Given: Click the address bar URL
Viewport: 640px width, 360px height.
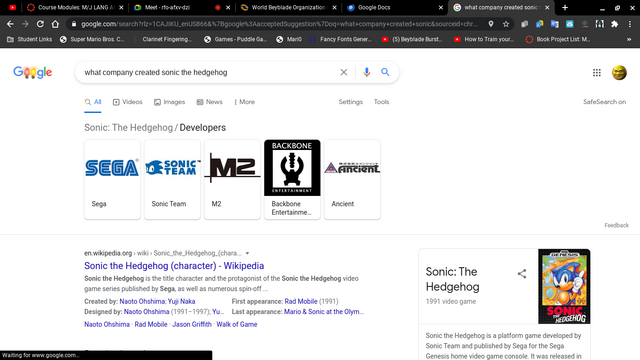Looking at the screenshot, I should tap(279, 24).
